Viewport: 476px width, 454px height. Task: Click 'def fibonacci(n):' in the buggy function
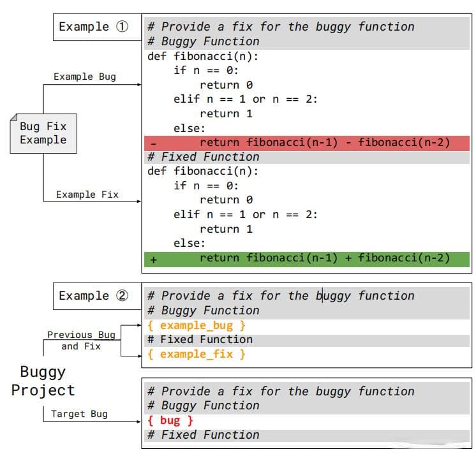[x=203, y=56]
